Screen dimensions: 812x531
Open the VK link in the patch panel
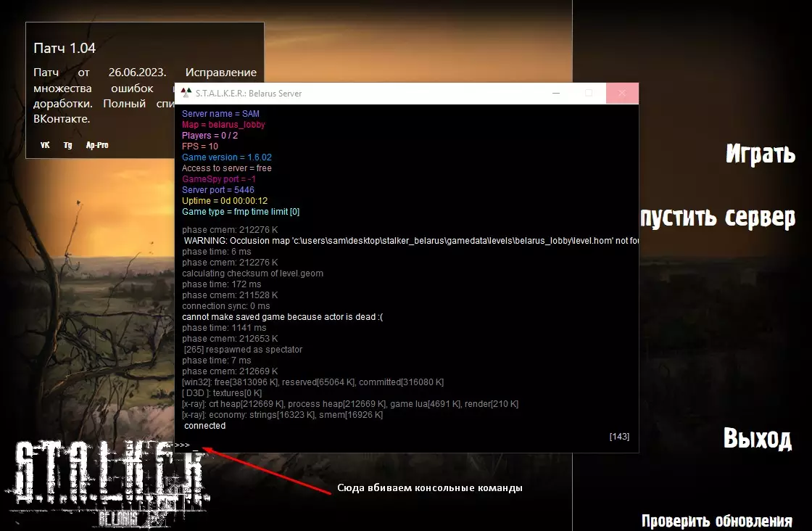[x=45, y=145]
